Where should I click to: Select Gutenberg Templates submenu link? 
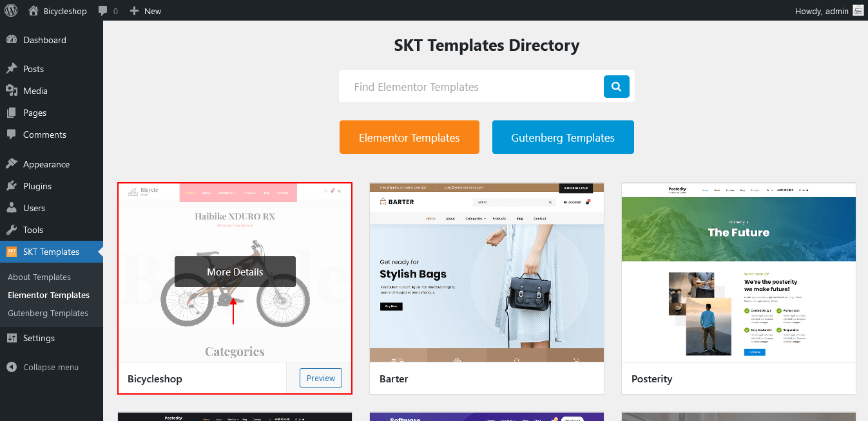[48, 313]
